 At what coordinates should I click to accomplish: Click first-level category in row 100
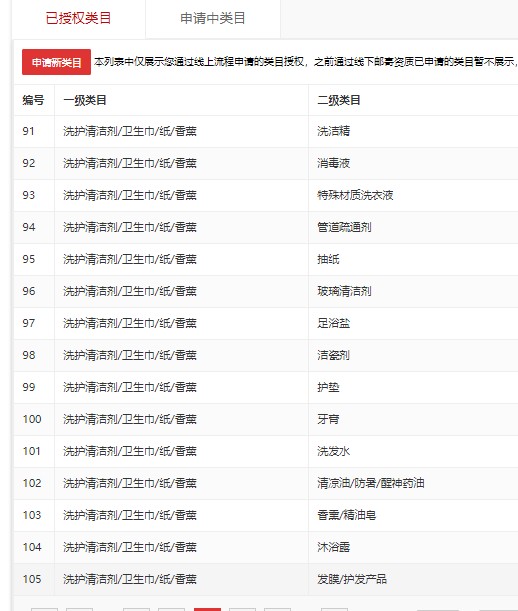[130, 419]
